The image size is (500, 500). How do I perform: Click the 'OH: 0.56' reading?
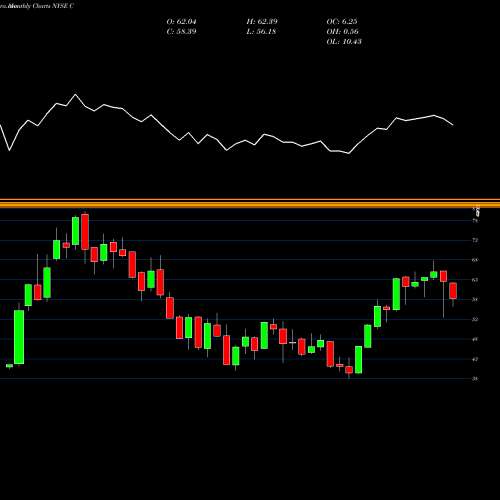pos(342,31)
